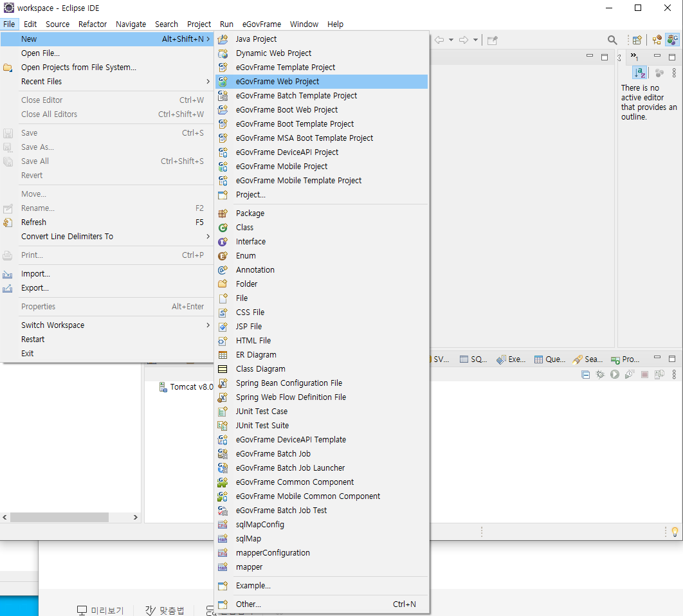
Task: Click the Open Perspective toolbar icon
Action: pyautogui.click(x=637, y=40)
